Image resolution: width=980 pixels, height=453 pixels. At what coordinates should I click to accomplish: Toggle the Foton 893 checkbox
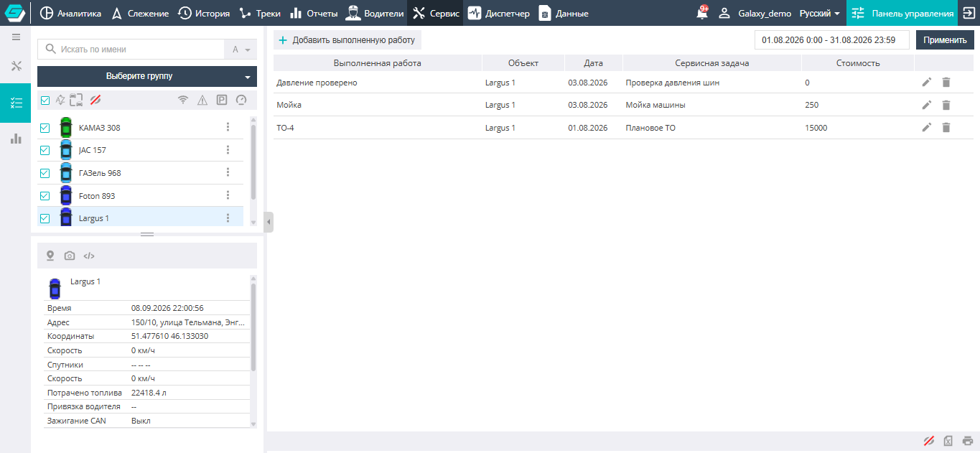[45, 196]
